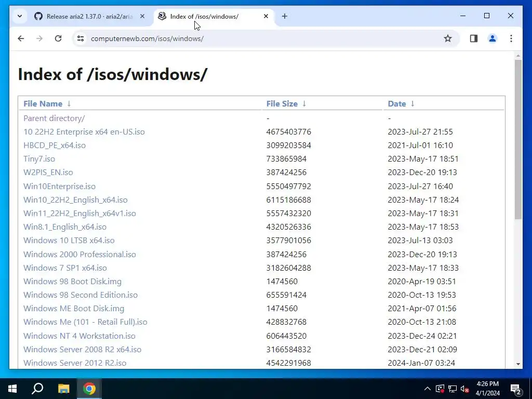Open the tab search dropdown
Screen dimensions: 532x399
(x=20, y=16)
